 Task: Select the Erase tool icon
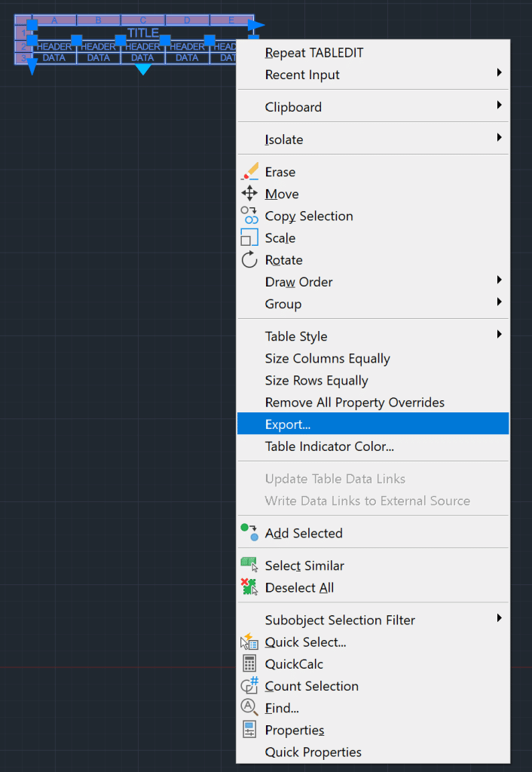coord(249,172)
